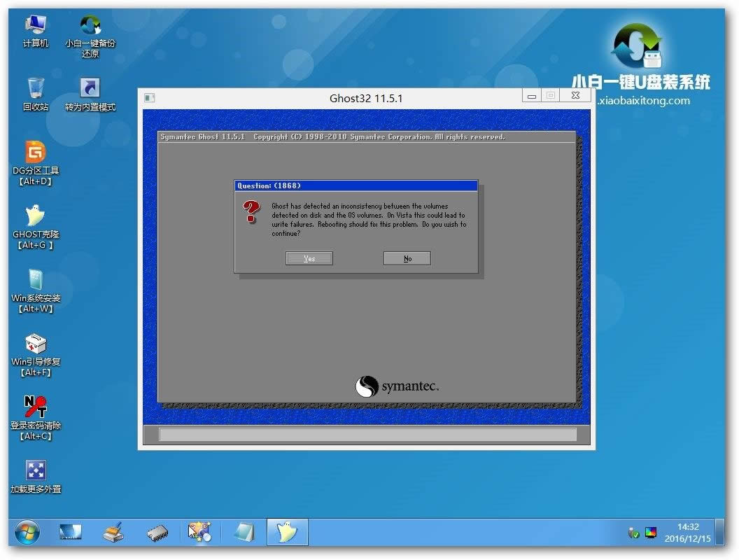739x560 pixels.
Task: Open the 转为内置模式 shortcut
Action: tap(90, 87)
